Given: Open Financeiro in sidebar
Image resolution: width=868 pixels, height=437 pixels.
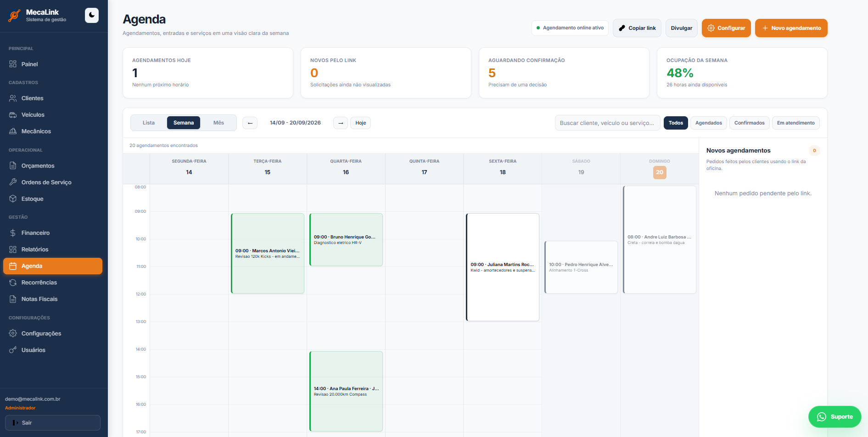Looking at the screenshot, I should [53, 233].
